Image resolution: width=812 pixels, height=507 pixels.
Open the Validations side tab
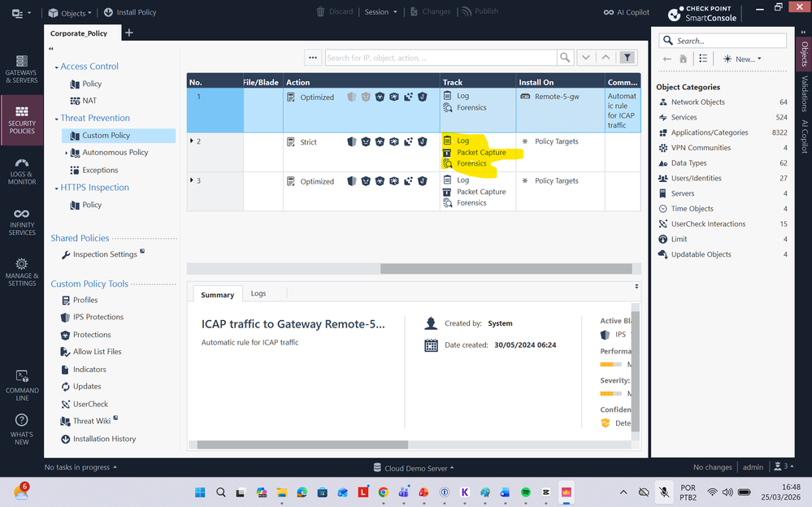pyautogui.click(x=804, y=93)
